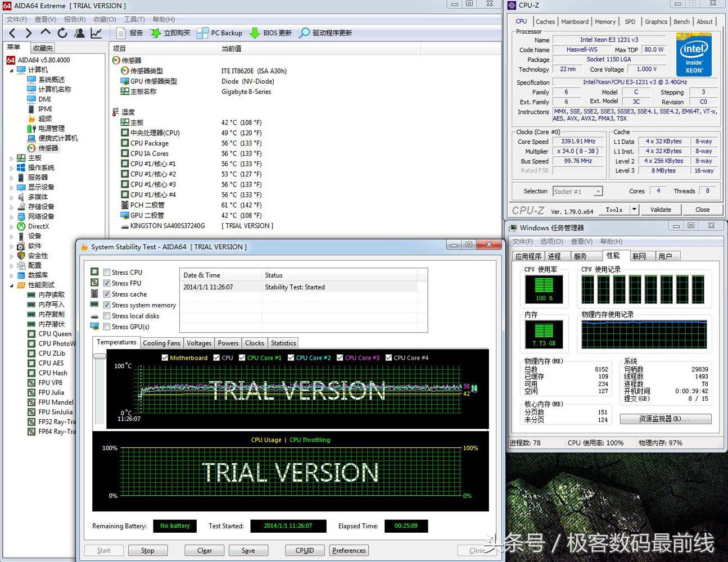Image resolution: width=728 pixels, height=562 pixels.
Task: Collapse the 性能测试 tree node
Action: (x=11, y=285)
